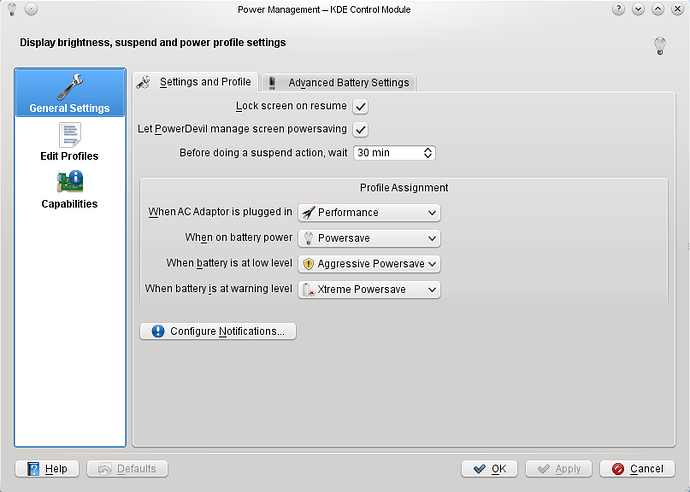Image resolution: width=690 pixels, height=492 pixels.
Task: Click the rocket icon in the Performance combo box
Action: (308, 213)
